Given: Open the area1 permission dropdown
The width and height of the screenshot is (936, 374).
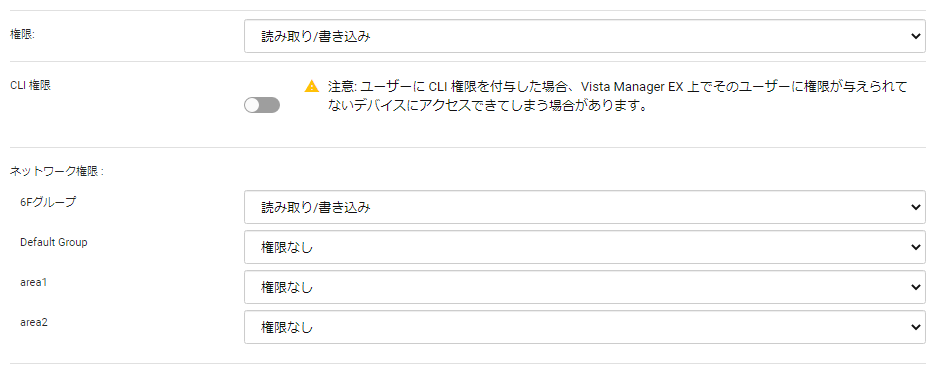Looking at the screenshot, I should [584, 287].
